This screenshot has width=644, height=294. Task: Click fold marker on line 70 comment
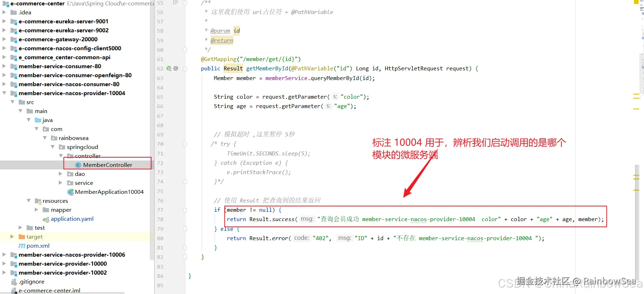point(185,144)
